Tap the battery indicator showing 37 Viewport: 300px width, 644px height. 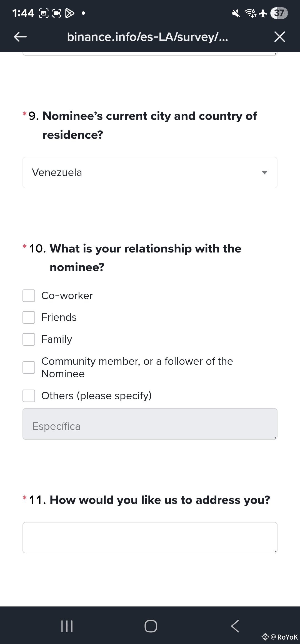[x=279, y=13]
